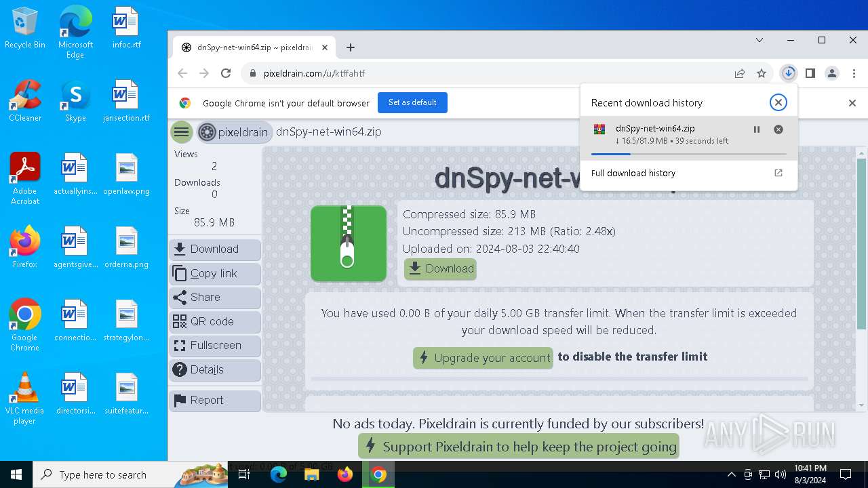Select the Microsoft Edge desktop shortcut

click(75, 33)
